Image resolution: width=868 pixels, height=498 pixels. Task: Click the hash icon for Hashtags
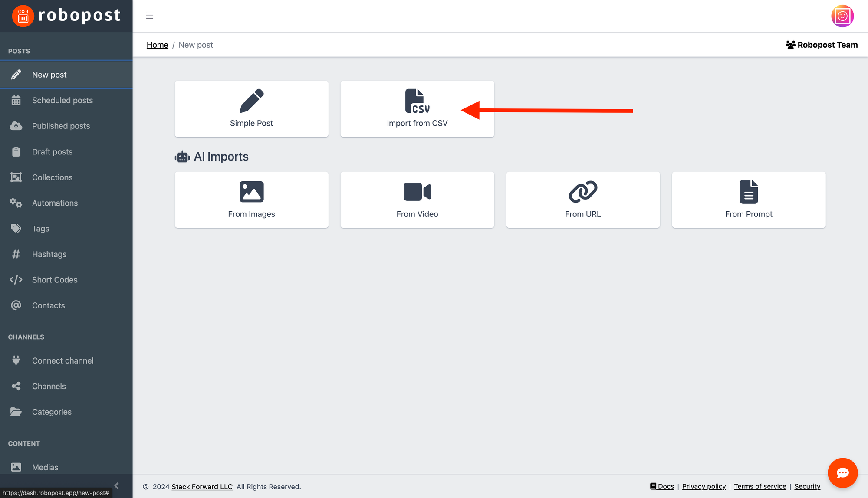[16, 254]
